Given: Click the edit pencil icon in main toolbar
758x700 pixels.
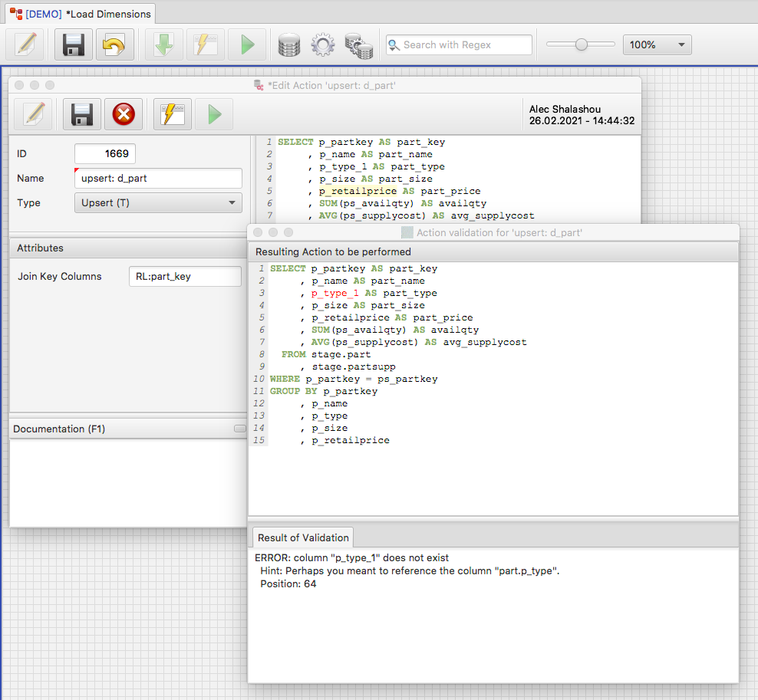Looking at the screenshot, I should point(25,45).
